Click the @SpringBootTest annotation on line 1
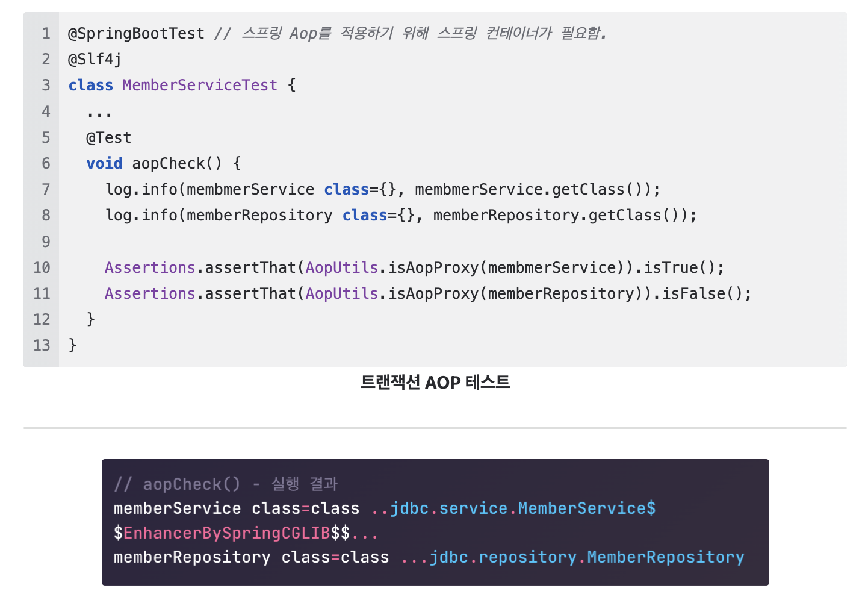 click(136, 33)
